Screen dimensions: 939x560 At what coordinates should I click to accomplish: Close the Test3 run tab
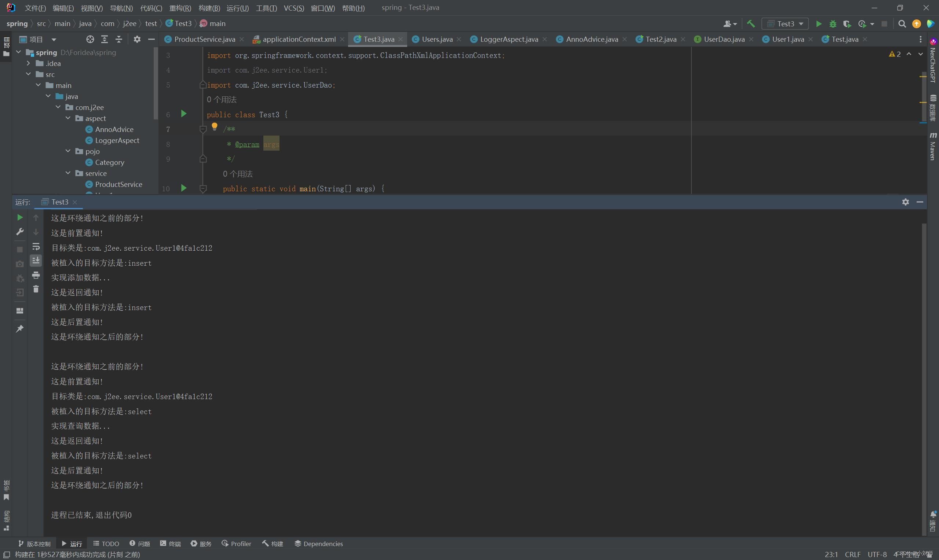[x=75, y=202]
